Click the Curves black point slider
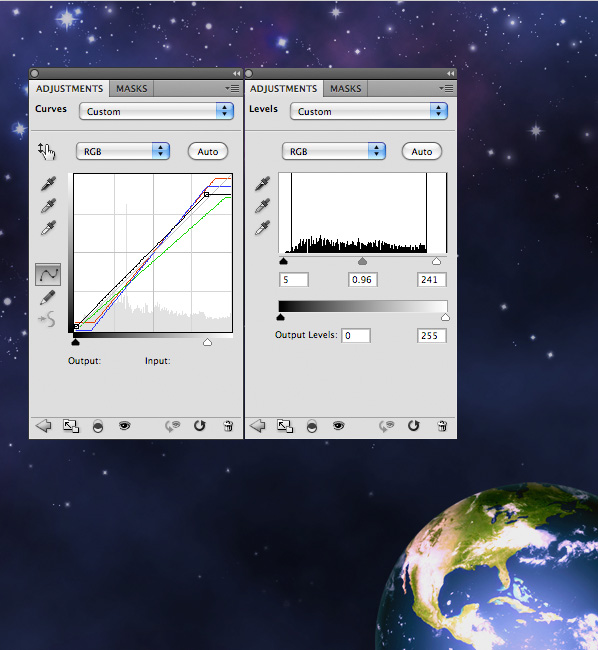 tap(75, 342)
